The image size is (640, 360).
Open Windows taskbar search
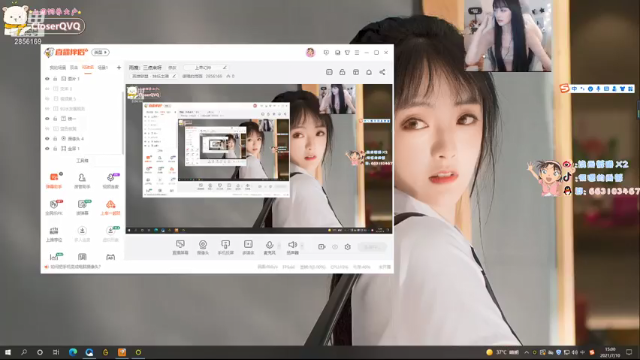pyautogui.click(x=24, y=352)
